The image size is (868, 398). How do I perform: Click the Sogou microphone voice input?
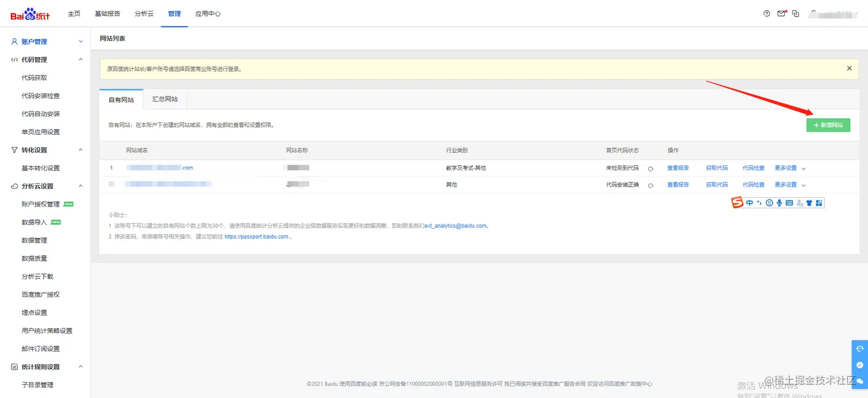tap(779, 202)
